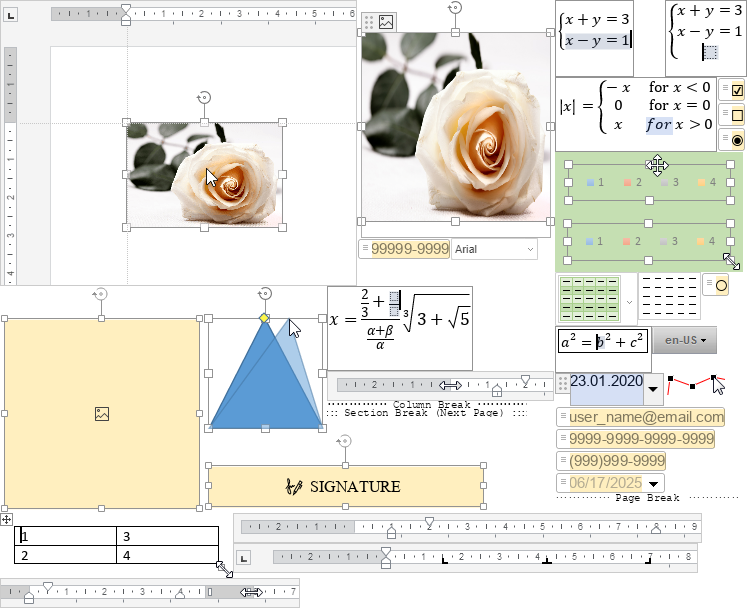Click the table cell containing 4
747x608 pixels.
(167, 555)
